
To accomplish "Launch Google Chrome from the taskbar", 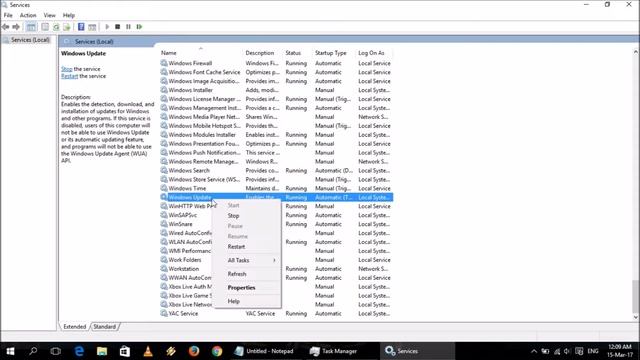I will pyautogui.click(x=217, y=351).
